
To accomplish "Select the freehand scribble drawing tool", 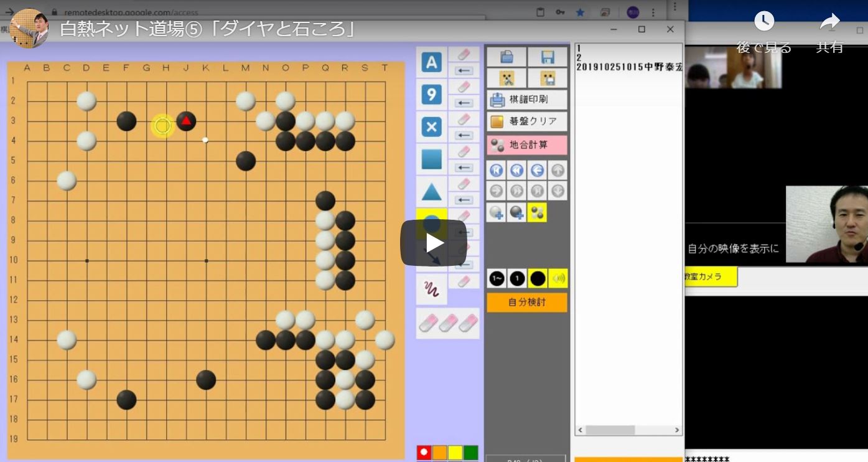I will [431, 289].
